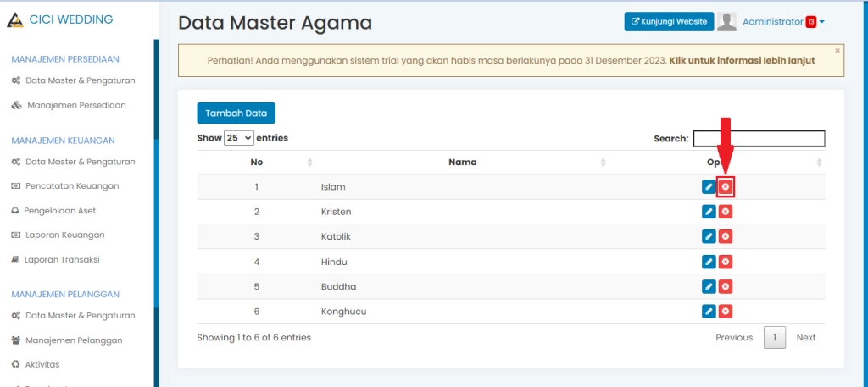The image size is (868, 387).
Task: Click the edit pencil icon for Islam
Action: (x=709, y=187)
